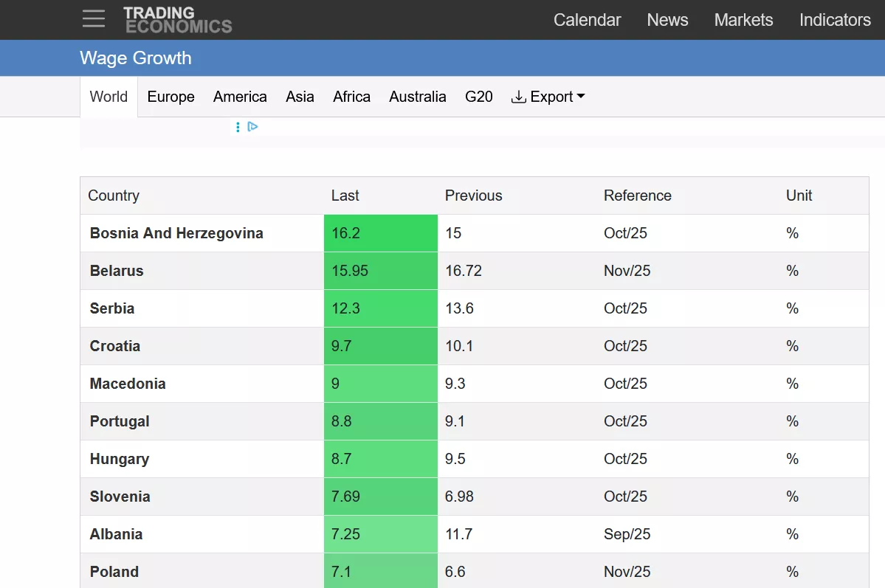Click the Portugal country link

(120, 421)
